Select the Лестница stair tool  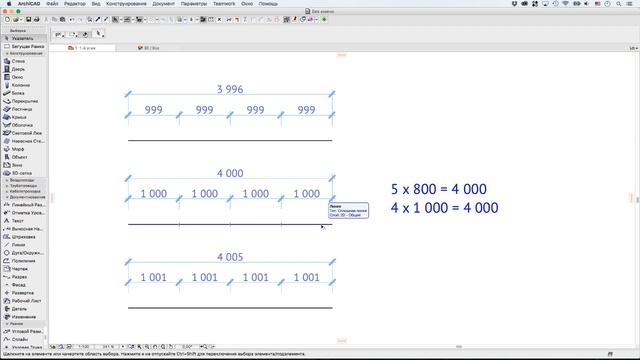coord(24,109)
